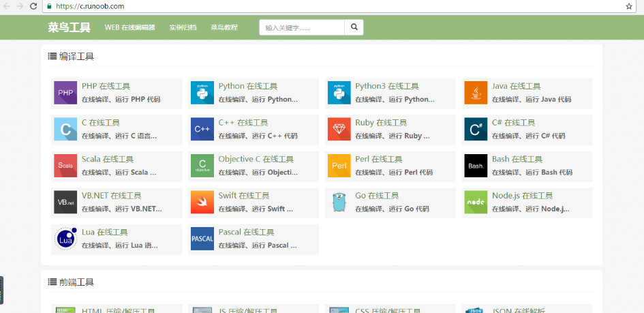
Task: Type in the keyword search field
Action: (303, 28)
